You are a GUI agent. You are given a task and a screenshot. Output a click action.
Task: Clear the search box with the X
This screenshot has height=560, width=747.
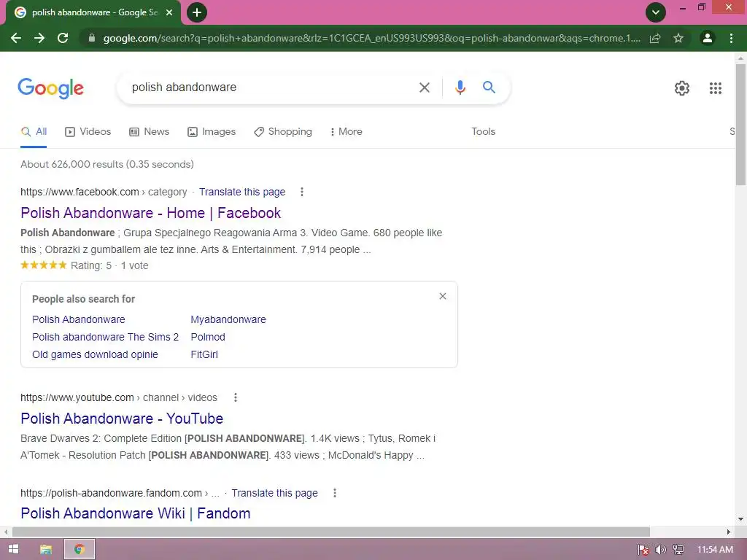pyautogui.click(x=424, y=87)
